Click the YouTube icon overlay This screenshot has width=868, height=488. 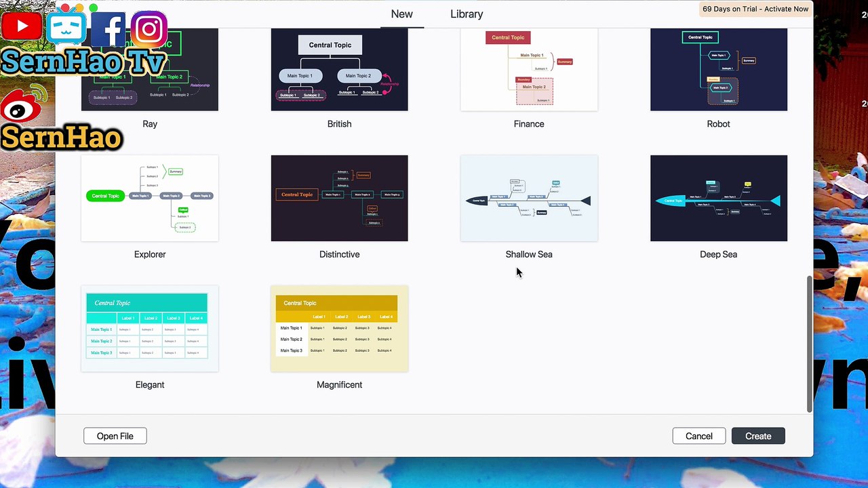pos(22,27)
